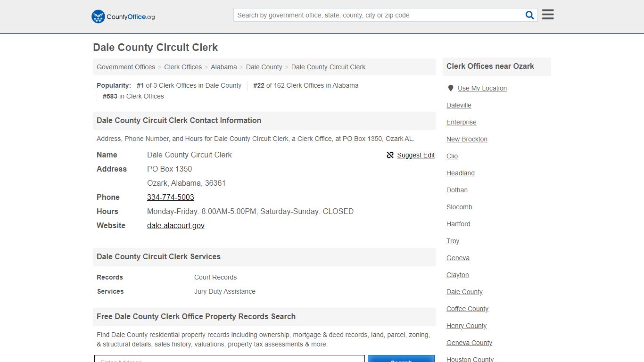The width and height of the screenshot is (644, 362).
Task: Select Use My Location
Action: click(x=482, y=88)
